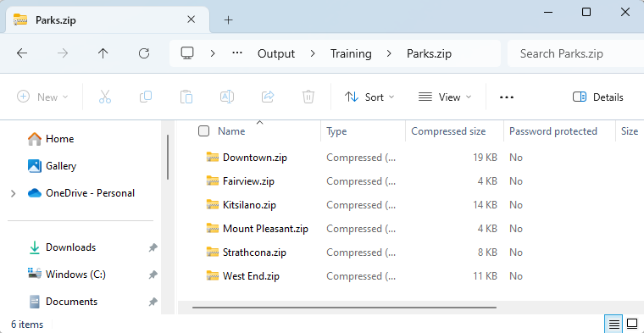Unpin Downloads from quick access
The image size is (644, 333).
pyautogui.click(x=153, y=247)
